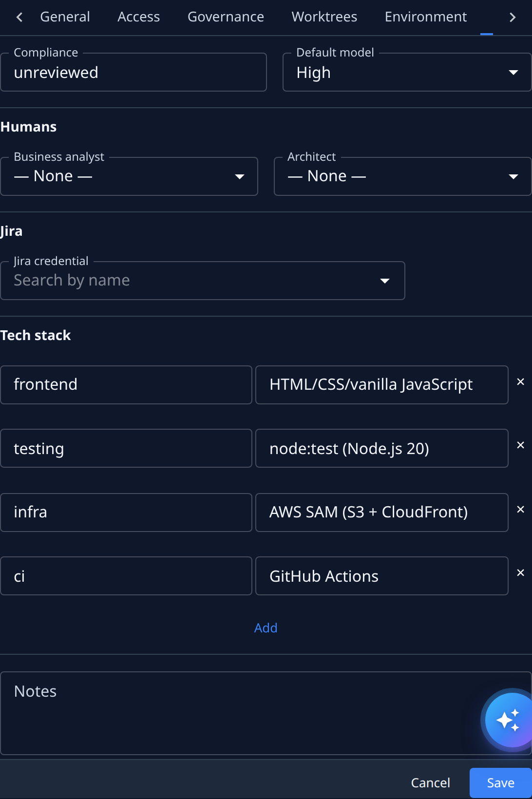Open the General tab
The image size is (532, 799).
[65, 17]
